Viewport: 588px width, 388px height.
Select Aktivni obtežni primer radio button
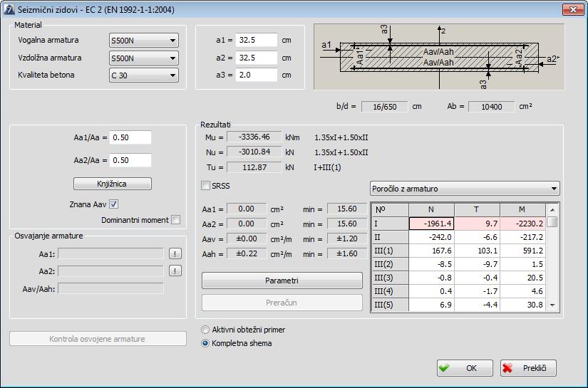coord(205,330)
